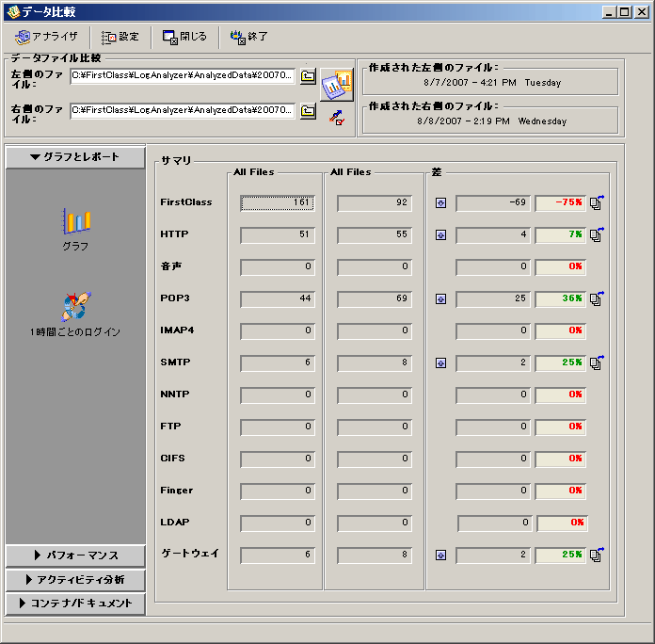Click the copy icon on the ゲートウェイ row

tap(596, 555)
